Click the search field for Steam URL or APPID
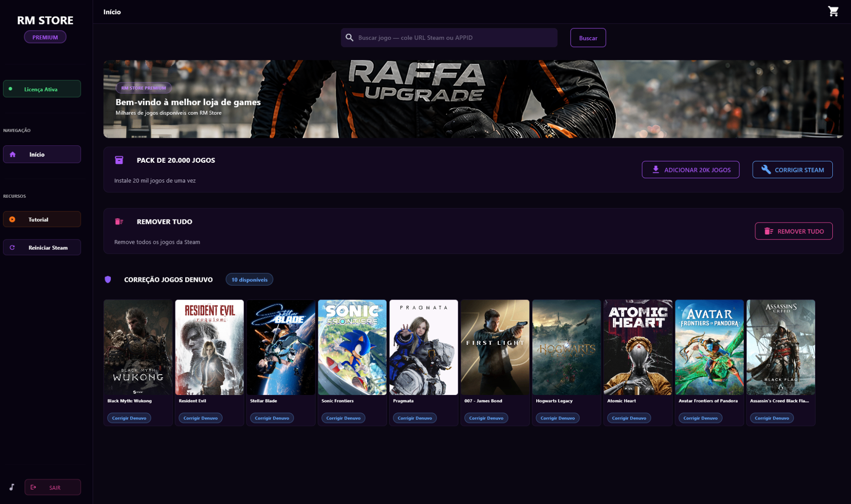Viewport: 851px width, 504px height. point(449,38)
